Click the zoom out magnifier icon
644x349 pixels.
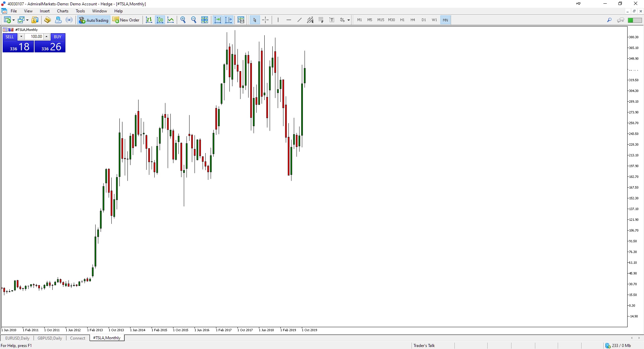[x=194, y=20]
